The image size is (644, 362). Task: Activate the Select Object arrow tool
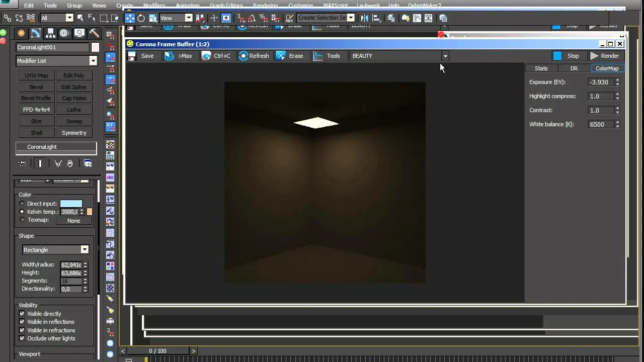81,18
